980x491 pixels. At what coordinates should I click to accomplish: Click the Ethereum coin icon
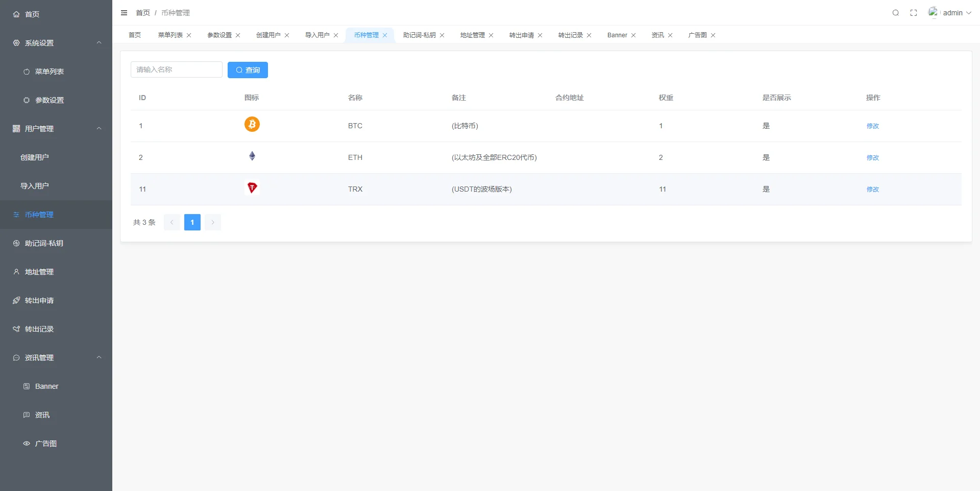click(x=252, y=156)
